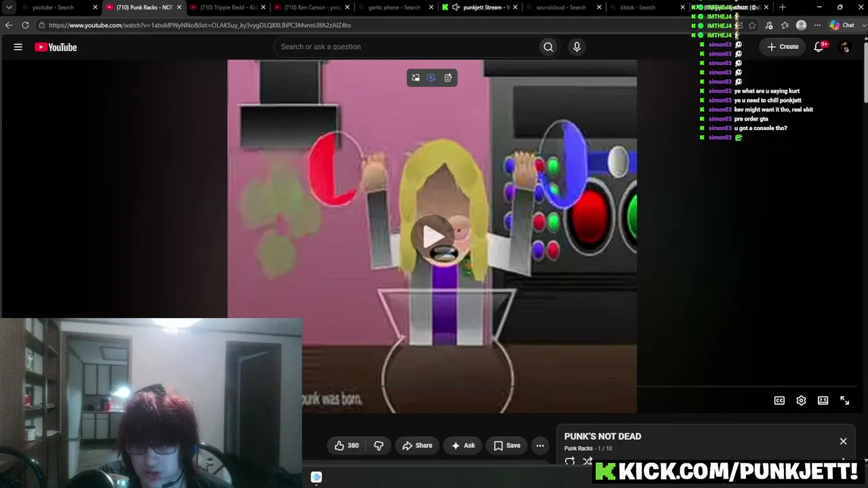Enter fullscreen on the video player

pos(844,401)
